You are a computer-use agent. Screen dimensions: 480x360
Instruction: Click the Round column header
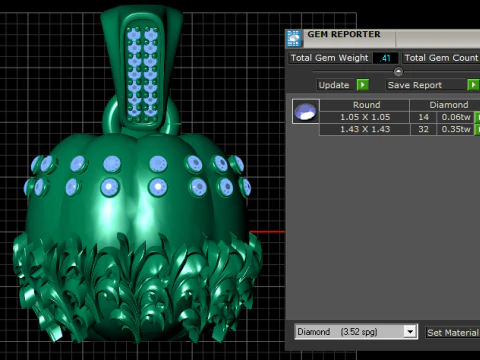pos(365,105)
